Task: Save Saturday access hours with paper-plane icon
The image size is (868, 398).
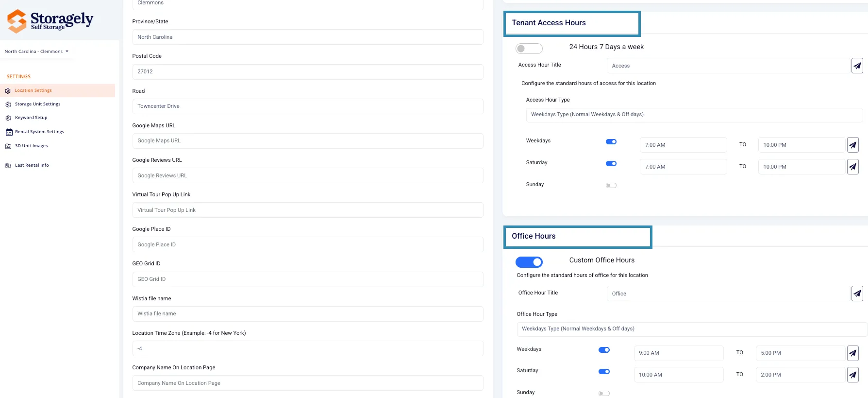Action: pyautogui.click(x=853, y=167)
